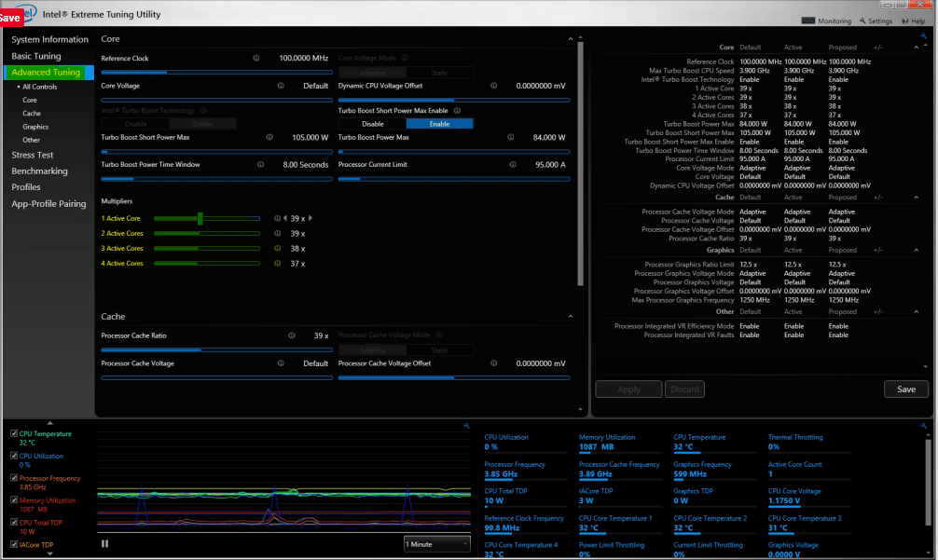Go to the Benchmarking page
The height and width of the screenshot is (560, 938).
(39, 171)
